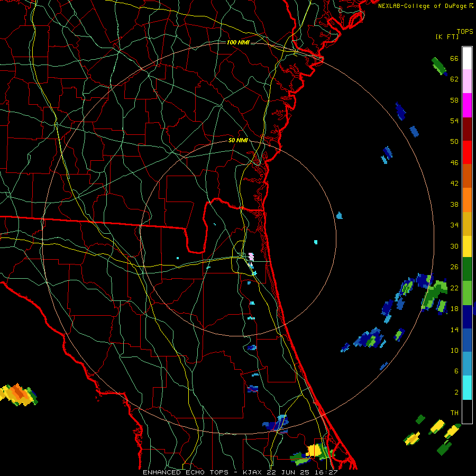Image resolution: width=476 pixels, height=476 pixels.
Task: Click the legend value 38
Action: (x=454, y=205)
